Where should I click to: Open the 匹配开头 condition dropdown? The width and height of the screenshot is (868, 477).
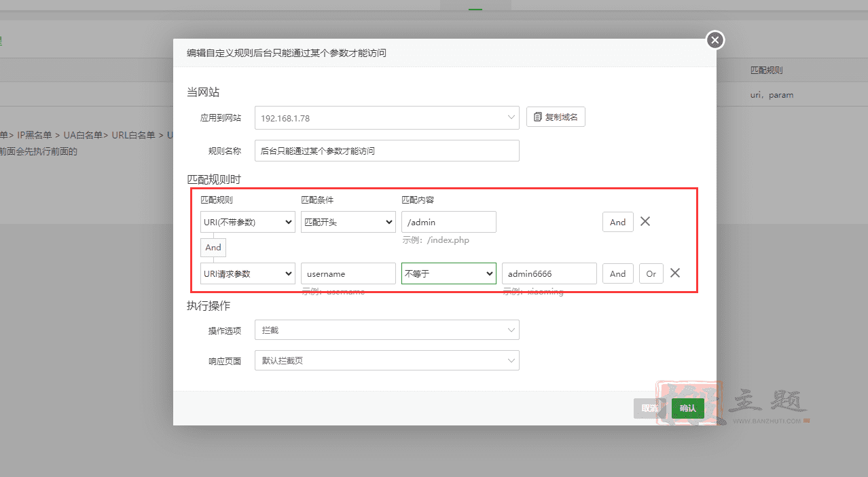point(348,222)
